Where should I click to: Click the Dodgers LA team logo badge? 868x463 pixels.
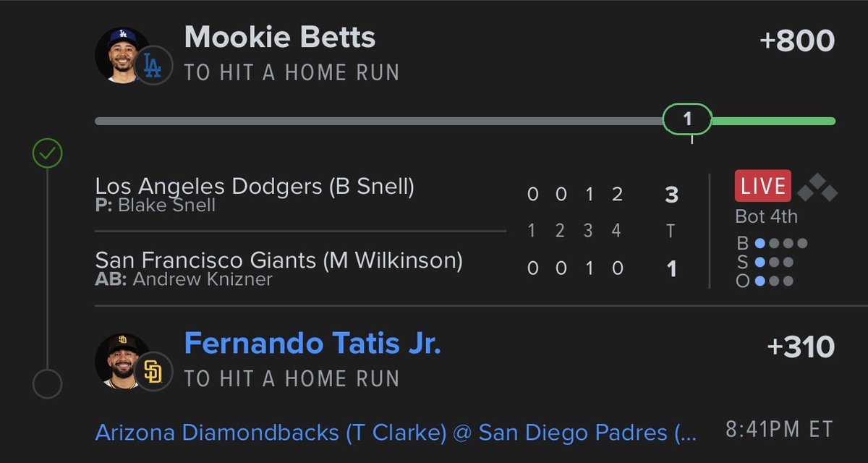pos(153,66)
